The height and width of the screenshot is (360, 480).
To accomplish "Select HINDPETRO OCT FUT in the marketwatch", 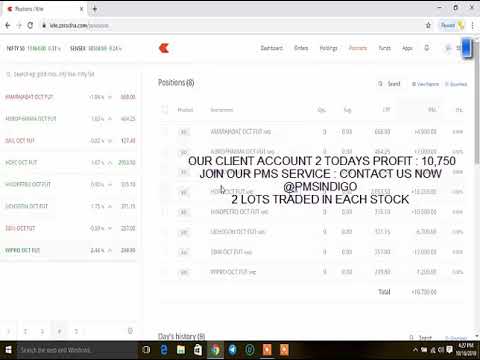I will coord(69,184).
